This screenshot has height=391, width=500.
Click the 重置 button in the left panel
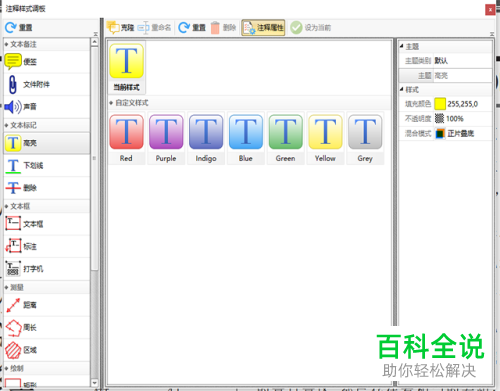[x=19, y=27]
